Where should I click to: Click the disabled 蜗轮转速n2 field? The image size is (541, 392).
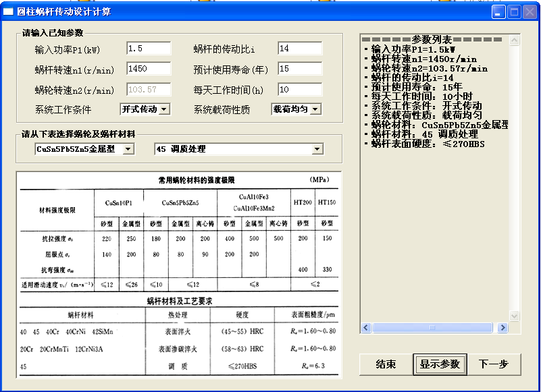pyautogui.click(x=149, y=88)
